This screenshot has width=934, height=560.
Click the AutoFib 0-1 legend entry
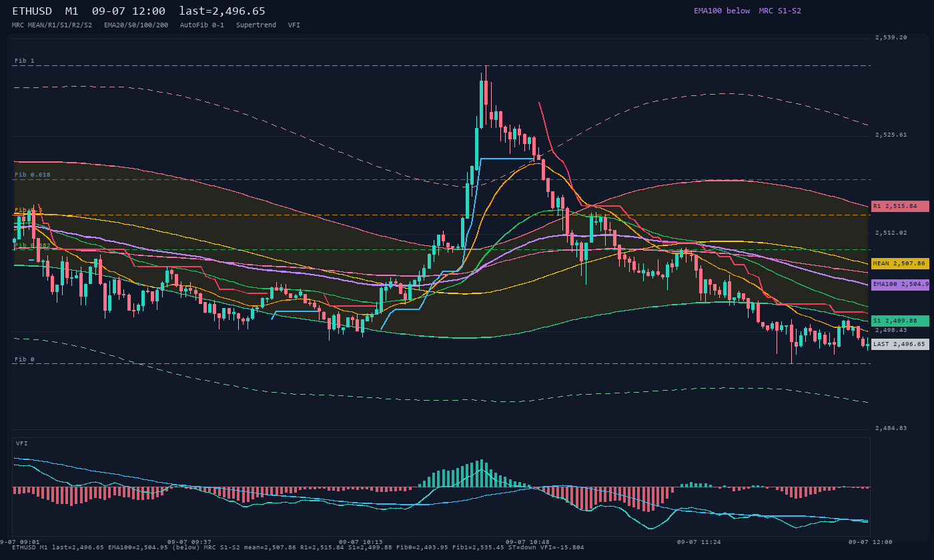202,25
